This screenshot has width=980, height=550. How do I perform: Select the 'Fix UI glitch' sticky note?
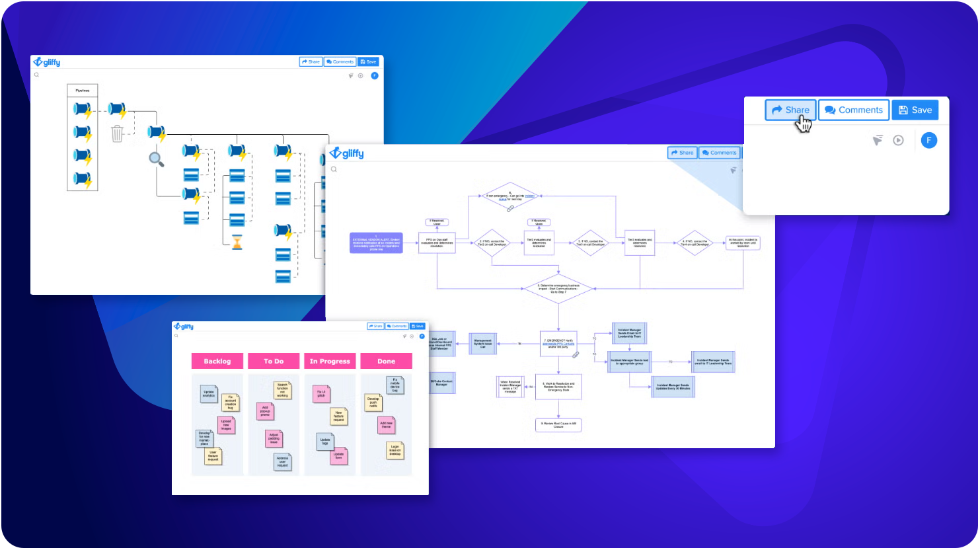pyautogui.click(x=321, y=393)
